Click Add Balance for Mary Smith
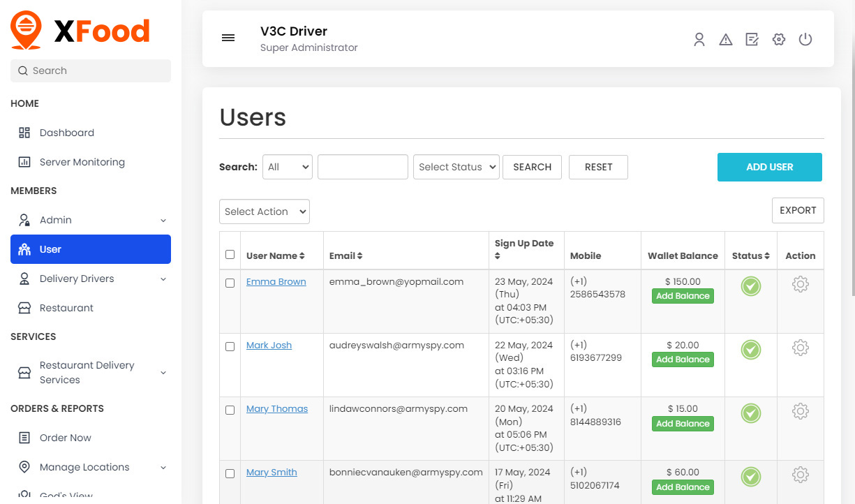The height and width of the screenshot is (504, 855). pyautogui.click(x=683, y=487)
